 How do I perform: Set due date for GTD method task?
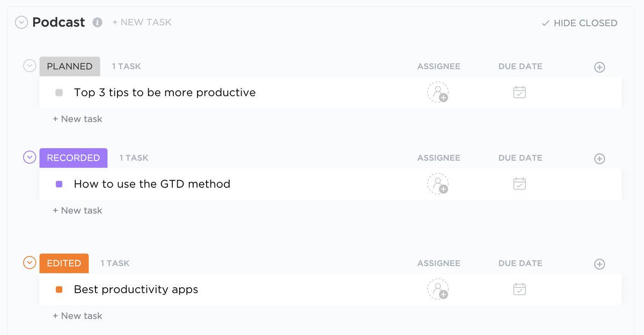click(519, 184)
